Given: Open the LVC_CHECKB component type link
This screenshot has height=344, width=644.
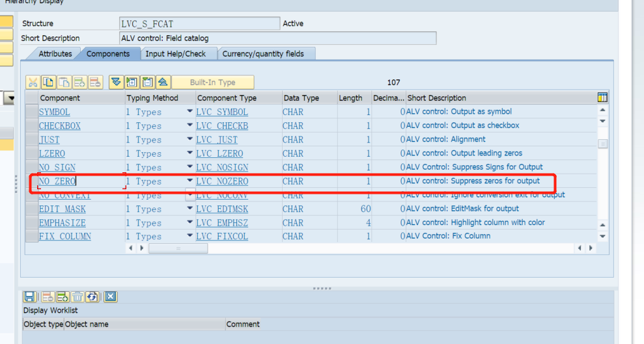Looking at the screenshot, I should 222,126.
